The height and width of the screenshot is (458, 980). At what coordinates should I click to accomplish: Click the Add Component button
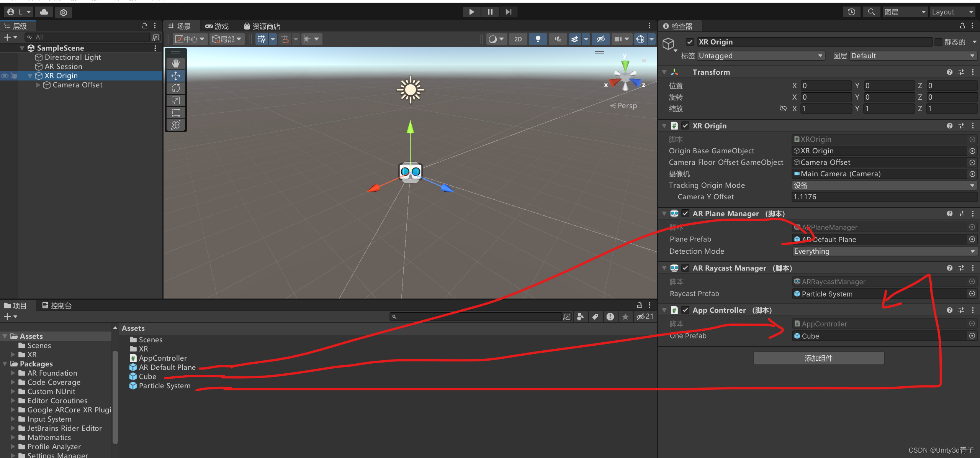(818, 358)
